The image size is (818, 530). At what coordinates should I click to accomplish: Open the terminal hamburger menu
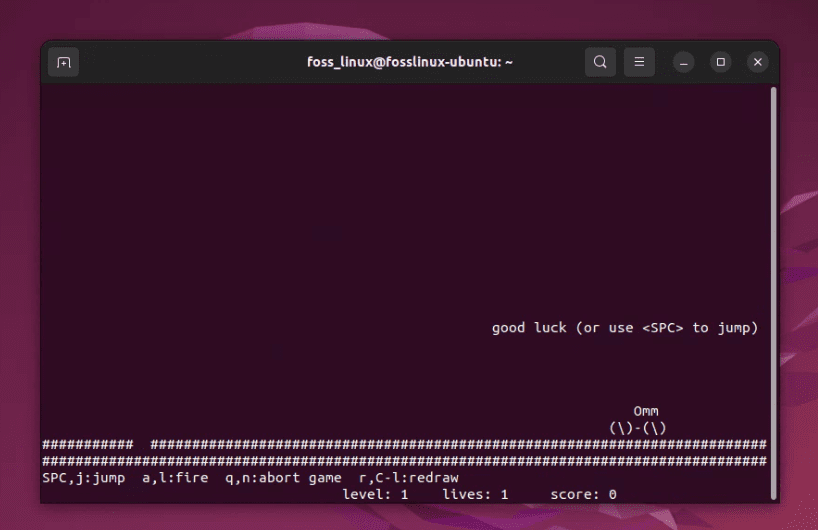coord(639,62)
